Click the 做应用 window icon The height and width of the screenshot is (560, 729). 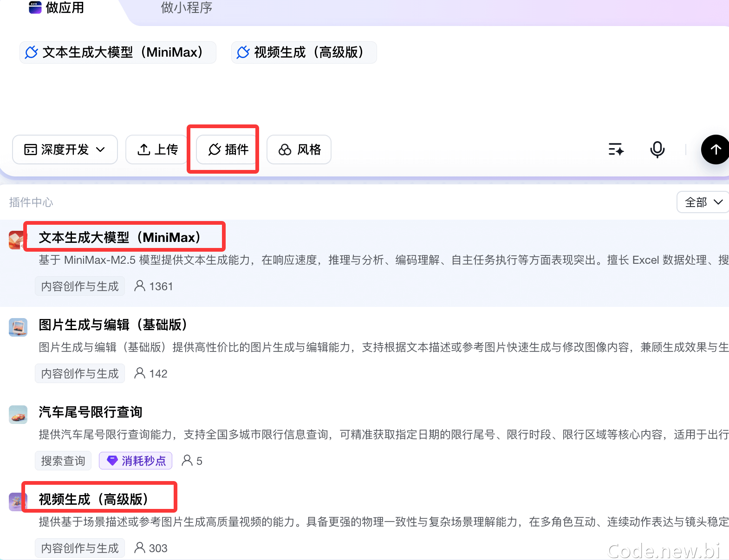(35, 7)
